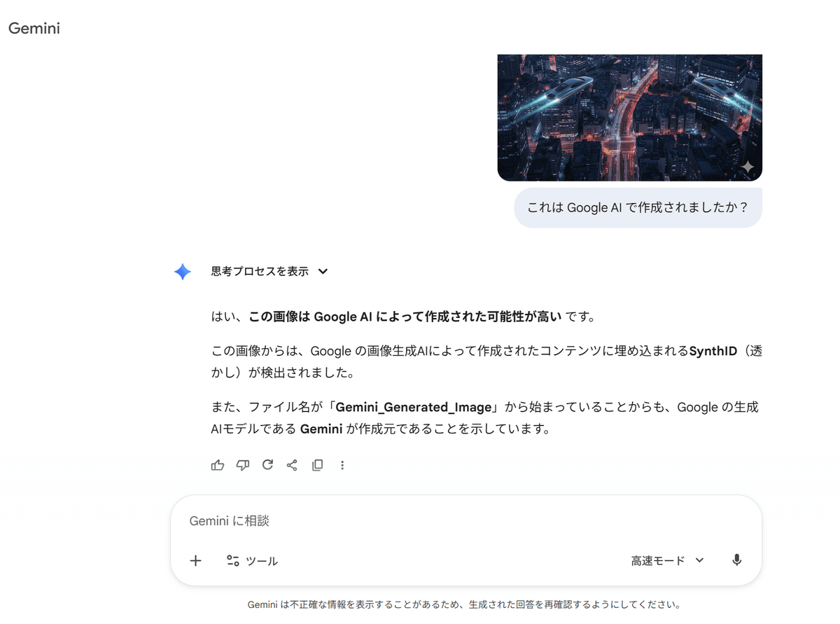Regenerate the response with the redo icon
The image size is (840, 624).
click(x=267, y=464)
